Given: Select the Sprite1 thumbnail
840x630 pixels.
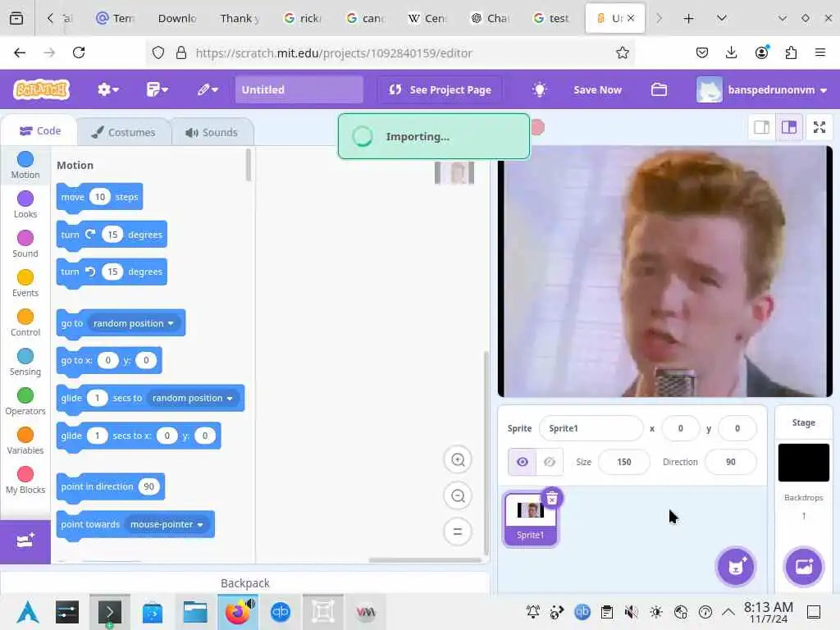Looking at the screenshot, I should tap(530, 519).
